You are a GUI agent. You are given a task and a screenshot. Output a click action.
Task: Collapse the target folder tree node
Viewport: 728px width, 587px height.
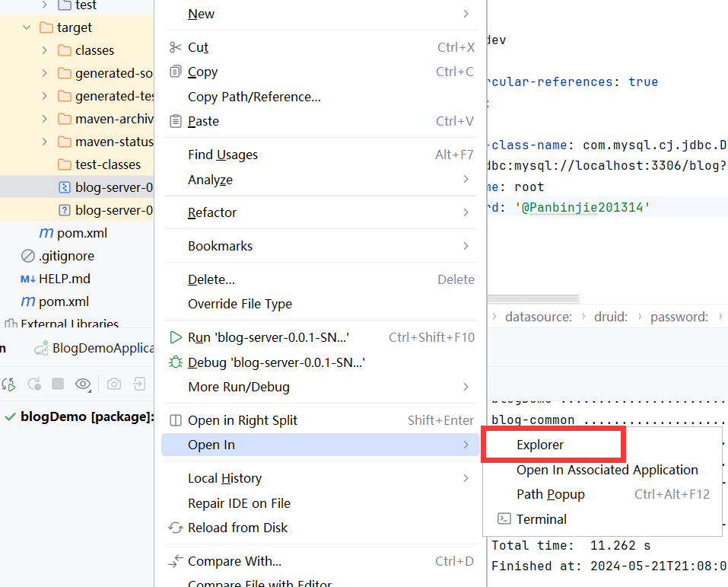[x=27, y=27]
